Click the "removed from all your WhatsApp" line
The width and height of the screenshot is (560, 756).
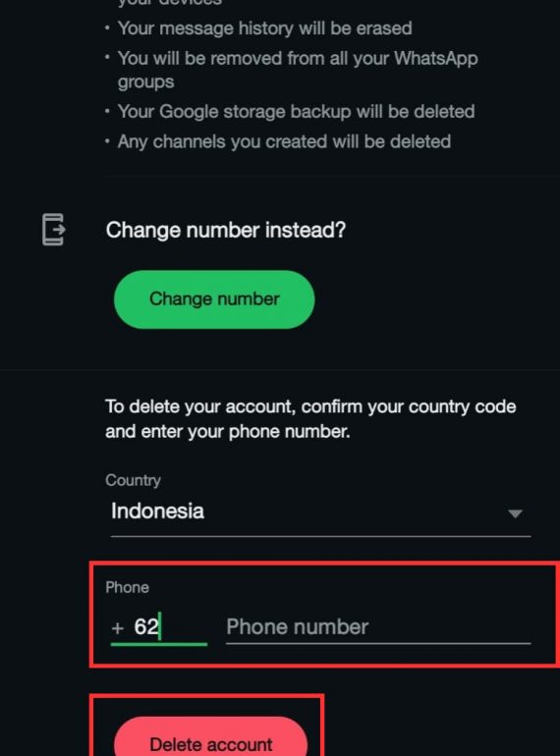point(298,58)
